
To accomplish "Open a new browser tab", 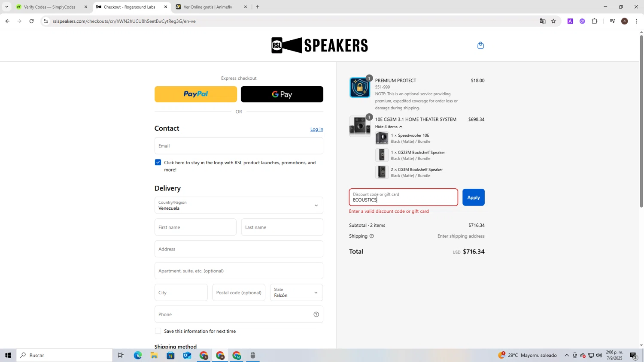I will click(x=258, y=7).
